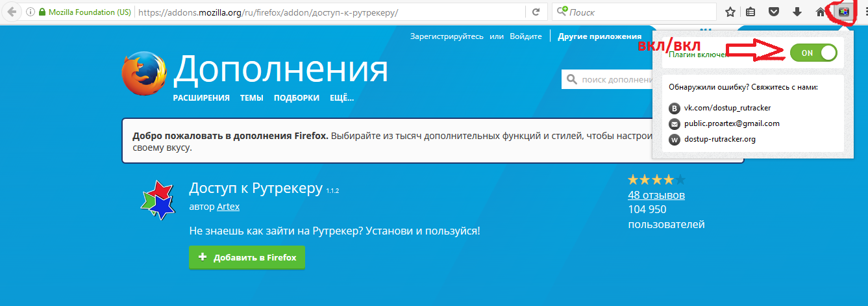Click the Rutracker access extension toolbar icon

[845, 12]
